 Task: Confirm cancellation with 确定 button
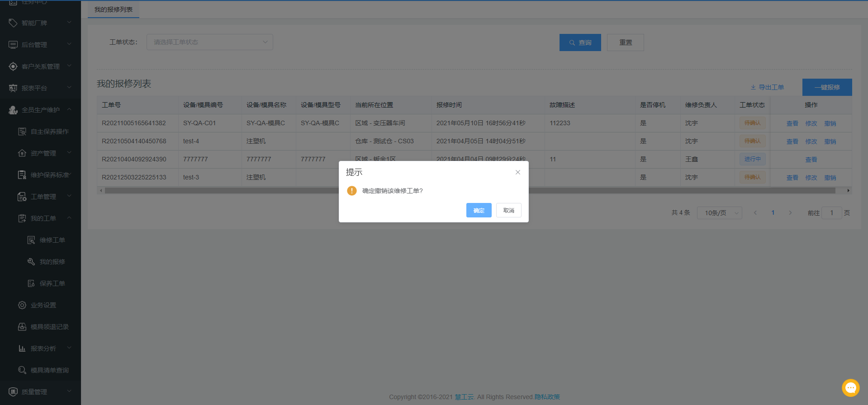[479, 210]
